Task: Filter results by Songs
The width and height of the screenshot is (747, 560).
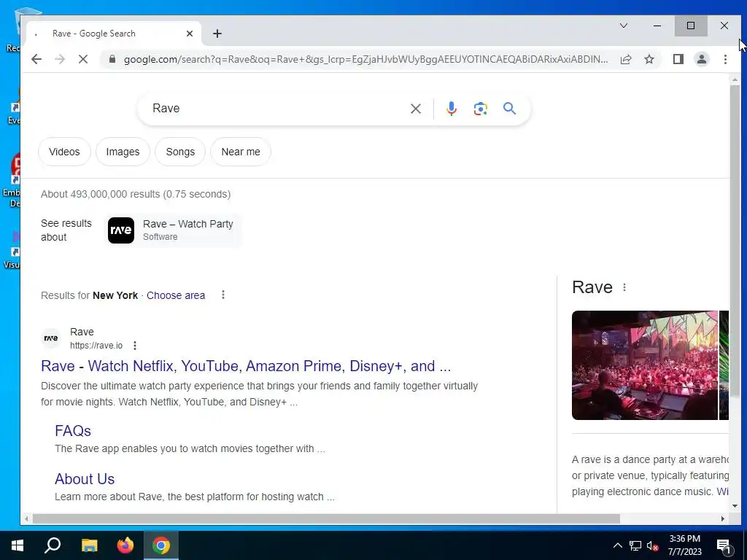Action: [180, 152]
